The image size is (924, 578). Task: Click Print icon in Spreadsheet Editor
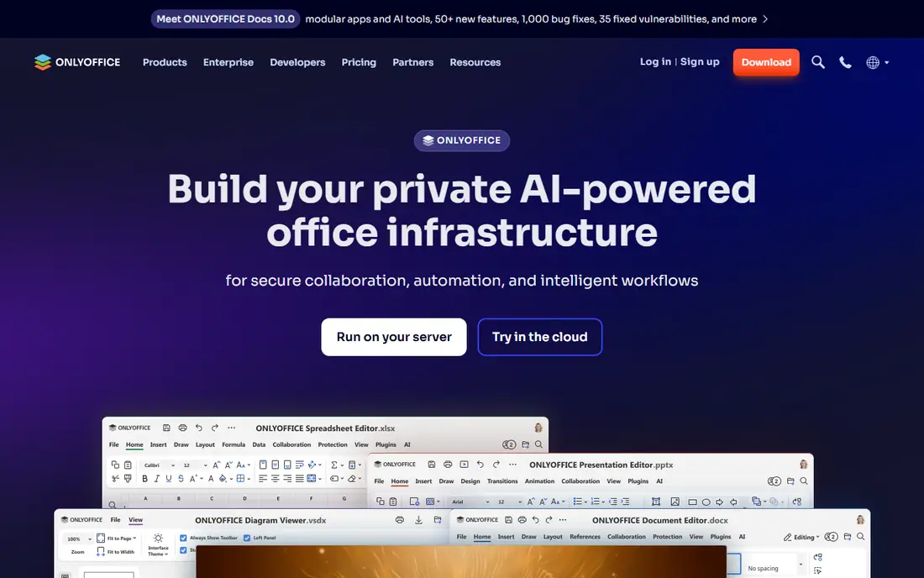point(182,428)
